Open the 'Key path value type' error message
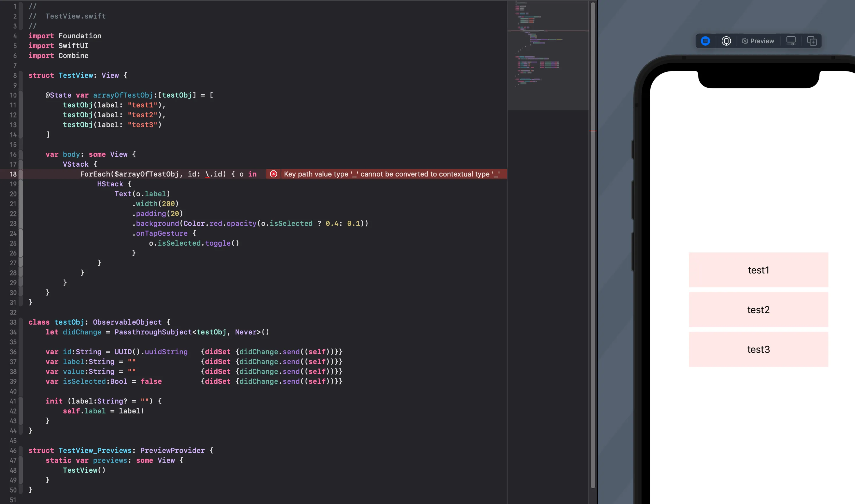Viewport: 855px width, 504px height. pos(391,174)
